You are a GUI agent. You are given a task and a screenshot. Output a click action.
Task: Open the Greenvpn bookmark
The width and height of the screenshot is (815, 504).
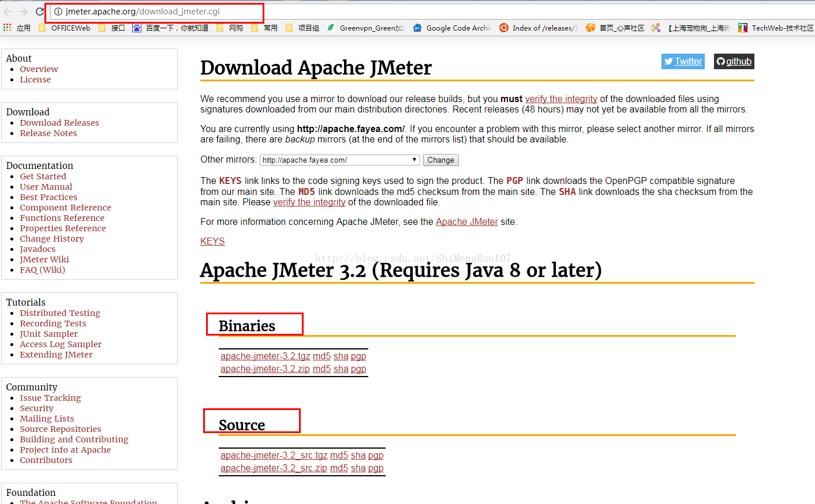click(366, 28)
